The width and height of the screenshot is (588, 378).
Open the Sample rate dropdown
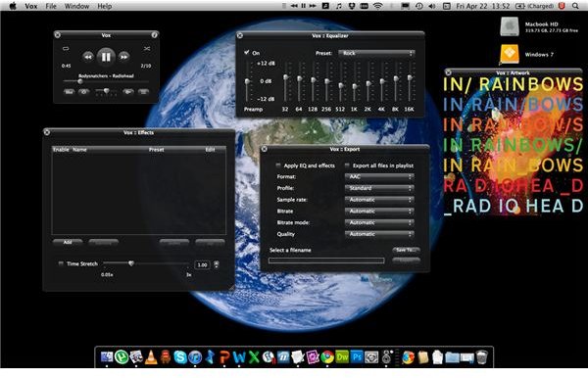[x=379, y=200]
